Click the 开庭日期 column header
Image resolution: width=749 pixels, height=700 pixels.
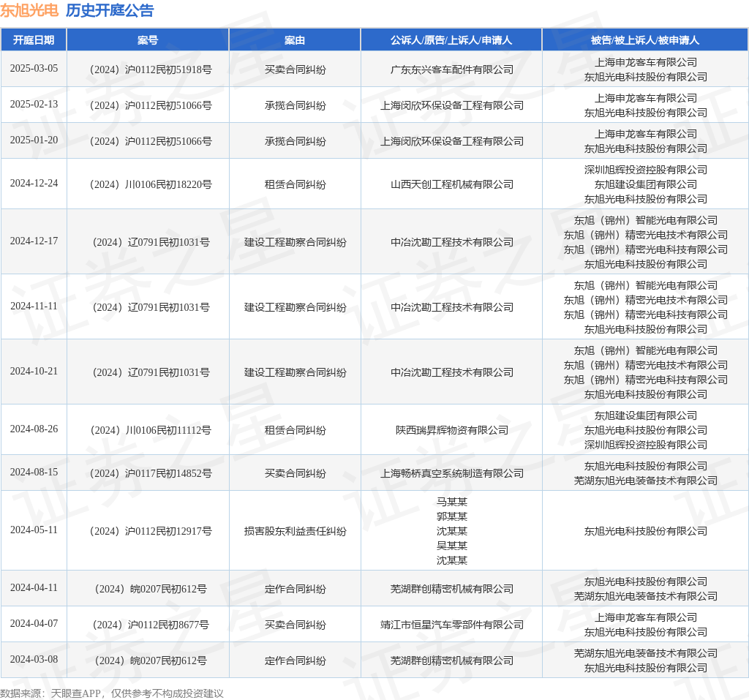click(x=34, y=40)
